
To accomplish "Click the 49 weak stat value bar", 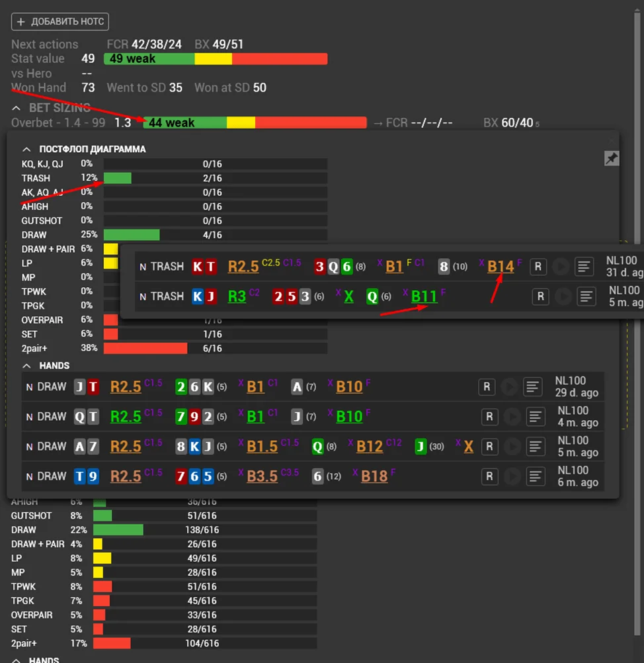I will (x=215, y=59).
